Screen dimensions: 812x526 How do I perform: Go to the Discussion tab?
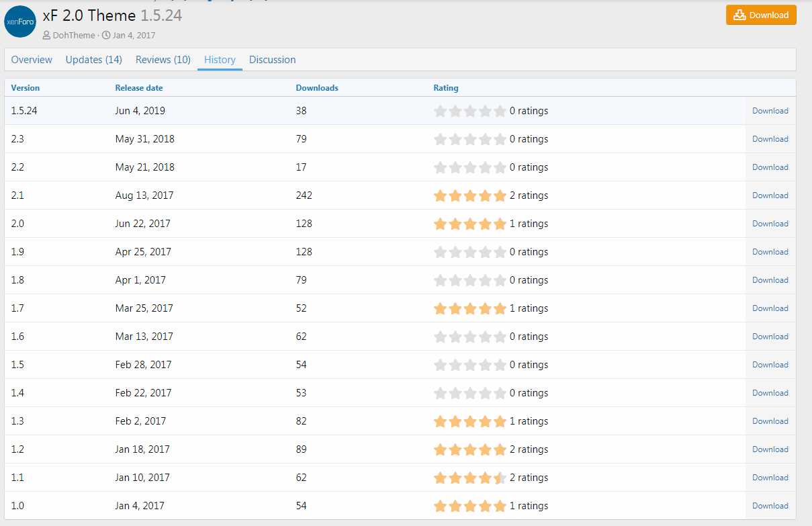pyautogui.click(x=272, y=60)
